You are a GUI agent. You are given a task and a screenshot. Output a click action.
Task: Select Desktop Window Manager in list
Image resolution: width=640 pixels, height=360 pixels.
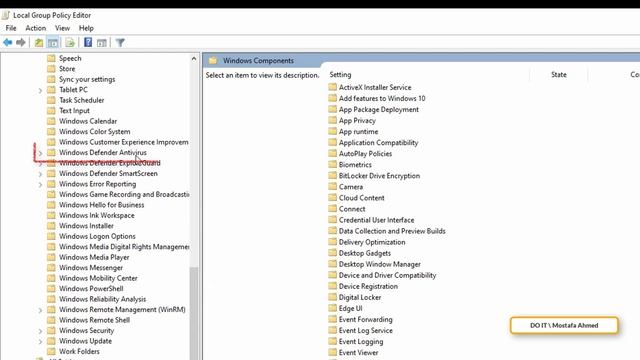[380, 264]
